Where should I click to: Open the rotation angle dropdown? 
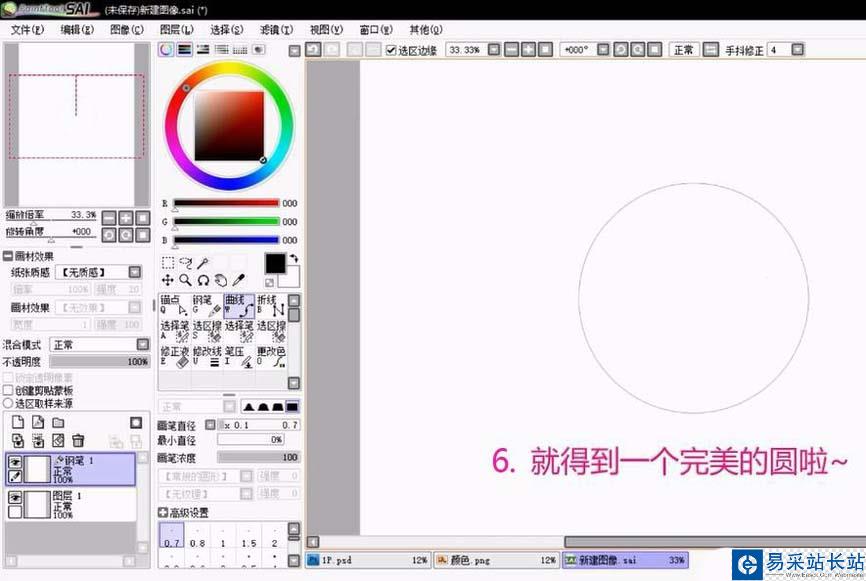click(603, 50)
